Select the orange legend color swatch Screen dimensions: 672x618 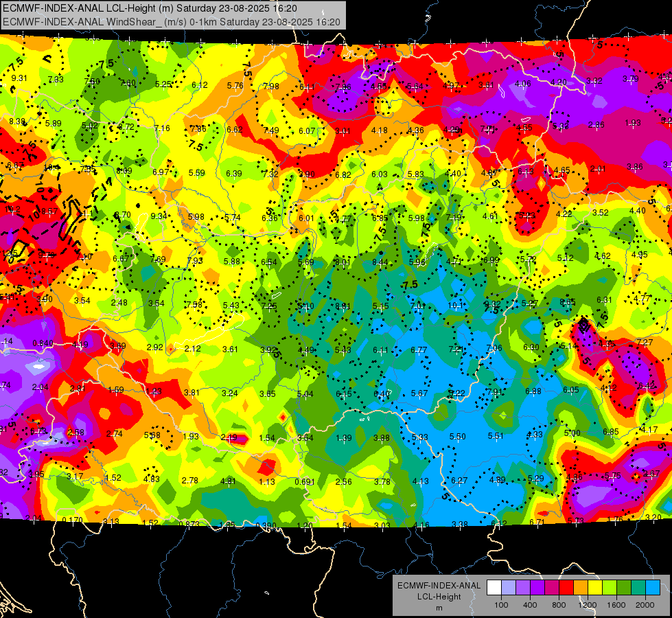click(x=581, y=587)
